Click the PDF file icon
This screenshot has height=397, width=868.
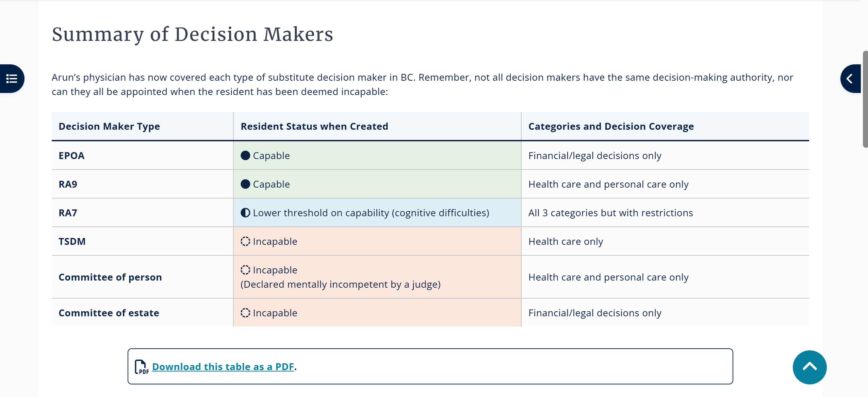coord(141,367)
